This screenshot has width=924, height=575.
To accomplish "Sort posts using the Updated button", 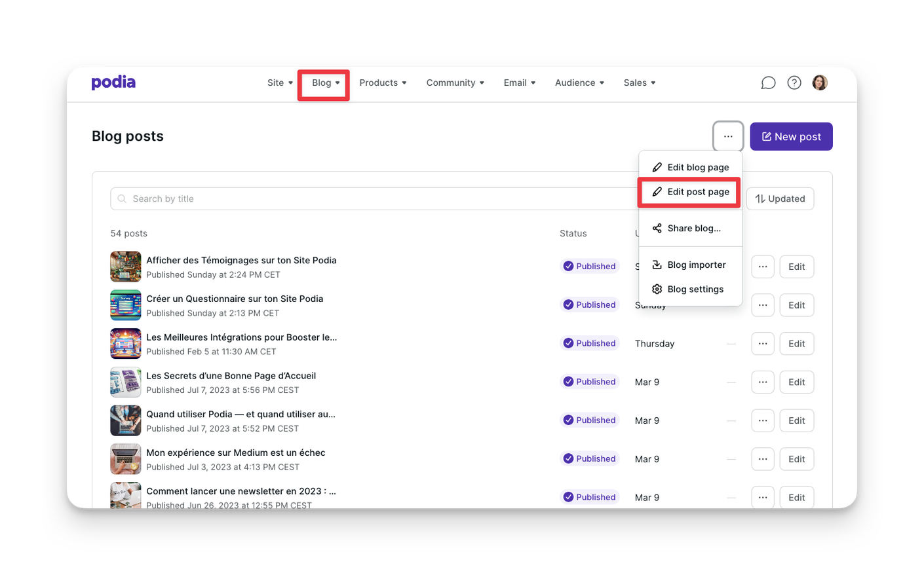I will pos(780,198).
